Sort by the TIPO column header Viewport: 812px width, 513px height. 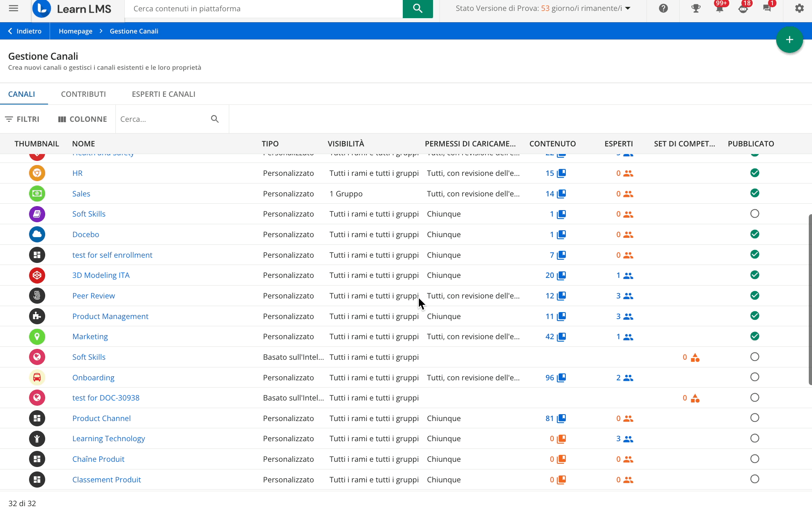[x=270, y=144]
